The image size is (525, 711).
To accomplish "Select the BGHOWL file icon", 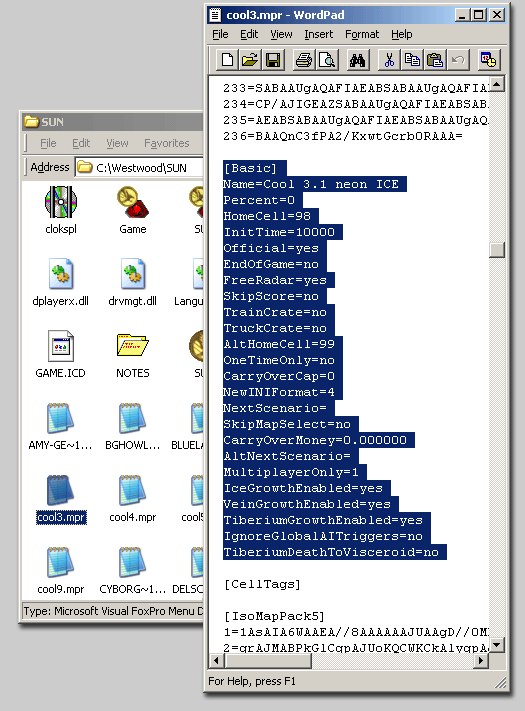I will coord(132,426).
